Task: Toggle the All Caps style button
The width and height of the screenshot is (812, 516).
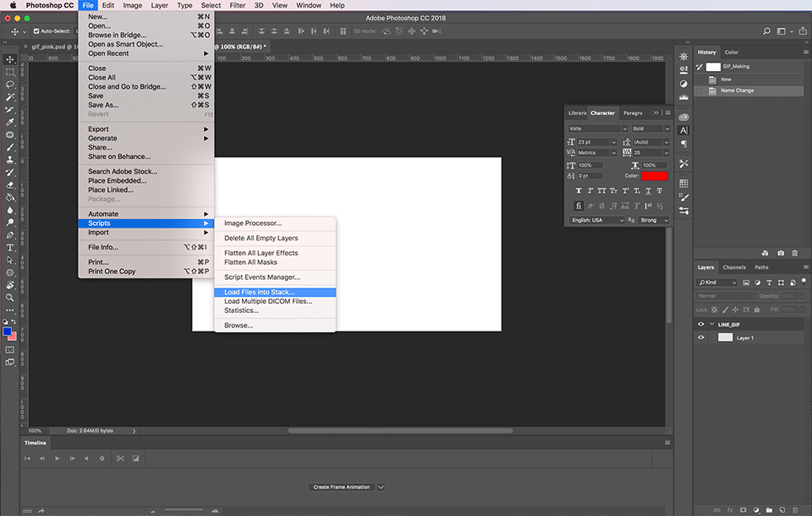Action: pyautogui.click(x=601, y=190)
